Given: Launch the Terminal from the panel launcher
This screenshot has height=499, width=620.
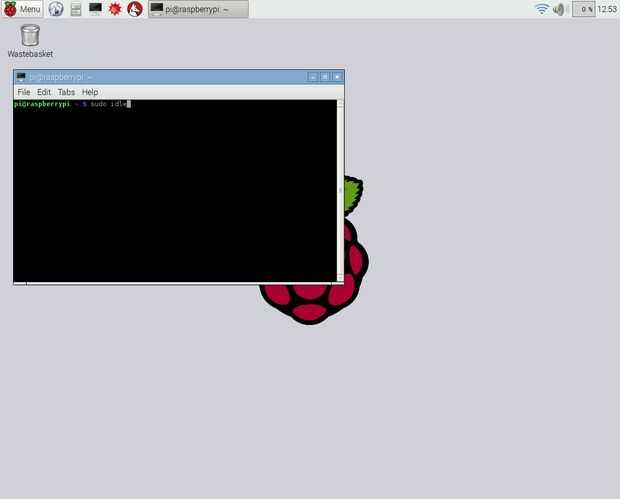Looking at the screenshot, I should [95, 9].
